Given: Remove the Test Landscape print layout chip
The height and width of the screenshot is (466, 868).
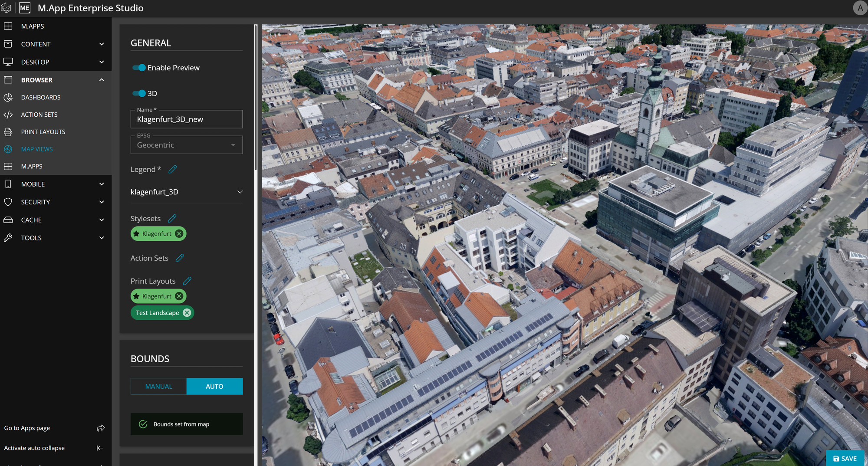Looking at the screenshot, I should pos(187,313).
